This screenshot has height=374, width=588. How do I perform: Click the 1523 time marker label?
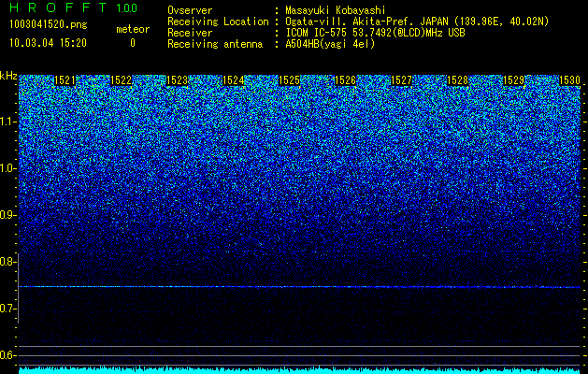(177, 80)
